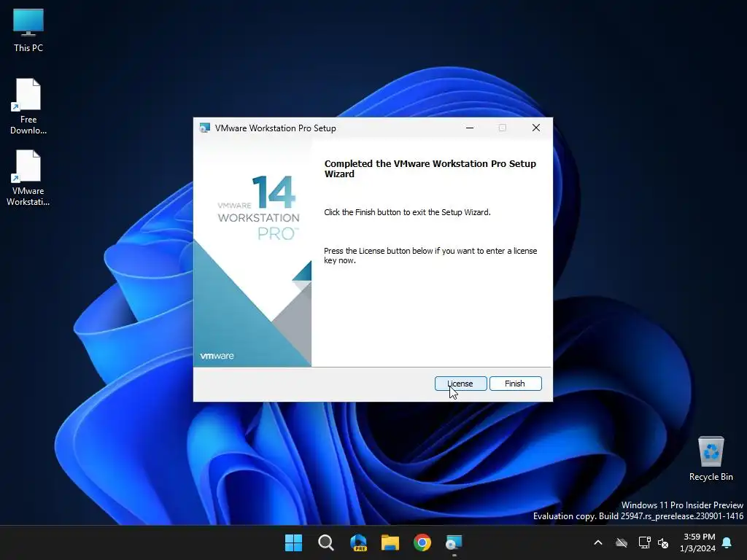Launch Microsoft Edge preview from the taskbar
This screenshot has width=747, height=560.
(x=358, y=542)
